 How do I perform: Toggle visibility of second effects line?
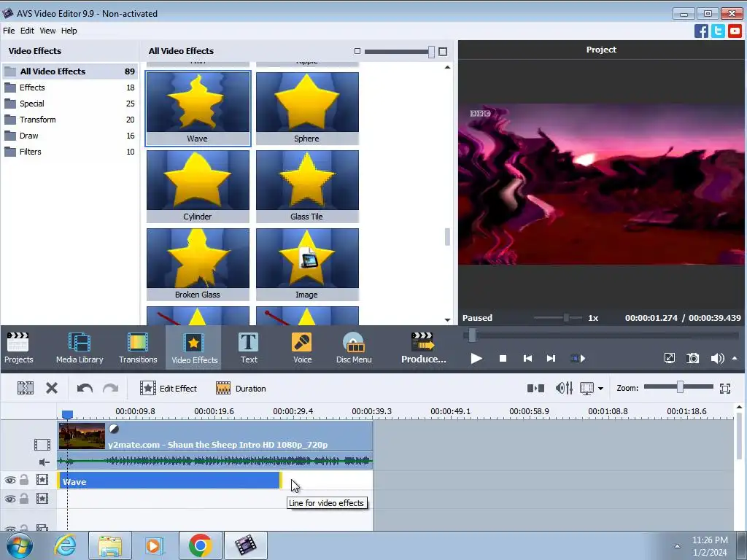10,499
